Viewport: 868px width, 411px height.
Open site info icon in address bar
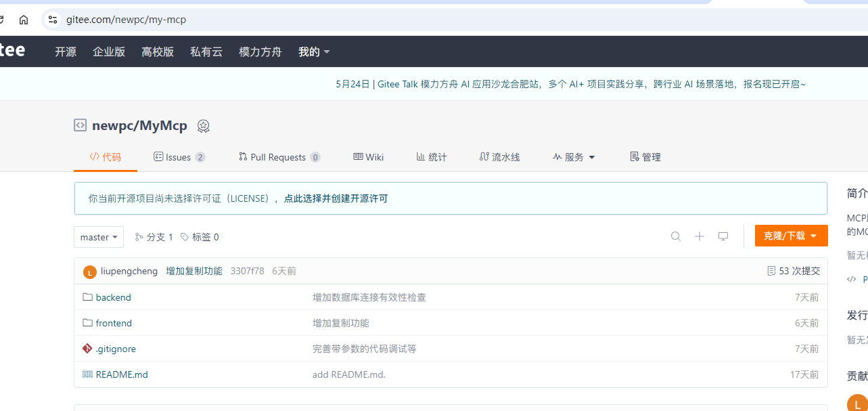(x=53, y=20)
